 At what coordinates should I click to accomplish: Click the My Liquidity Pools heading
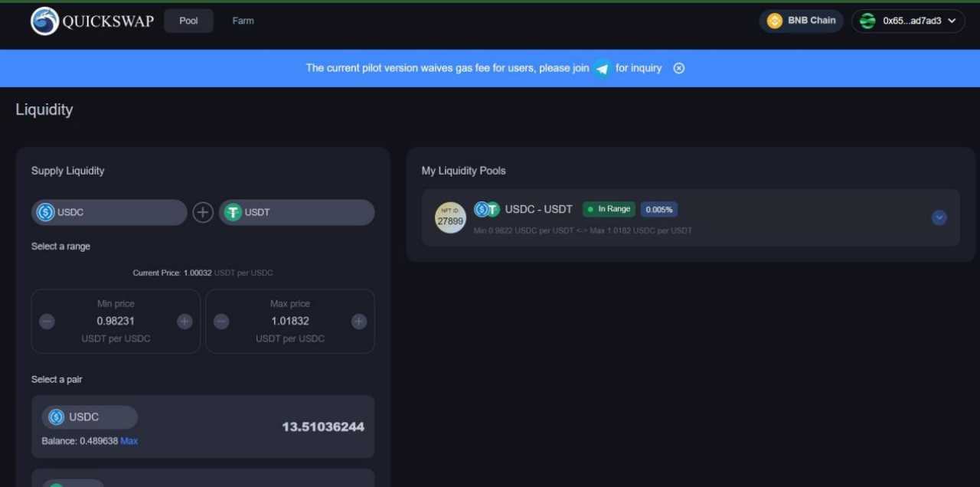464,171
